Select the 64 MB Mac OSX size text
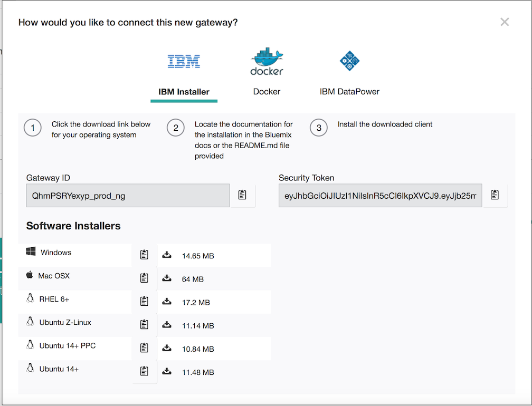This screenshot has width=532, height=406. pos(193,279)
